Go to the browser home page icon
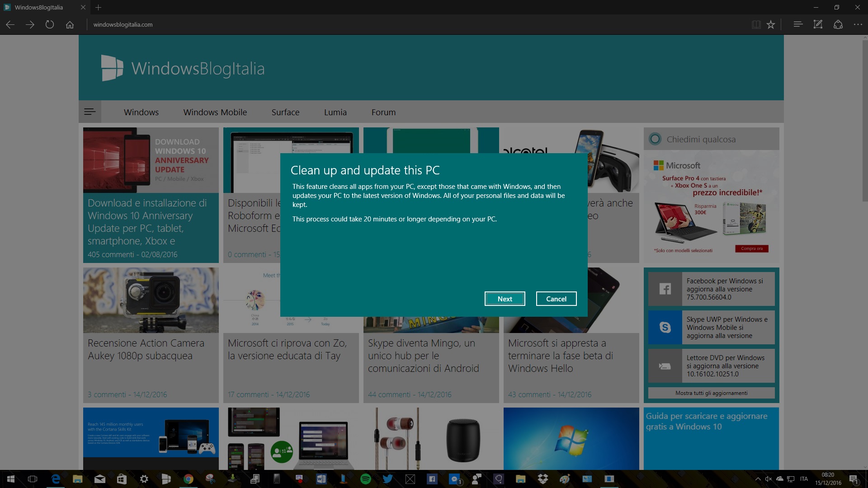868x488 pixels. [x=70, y=24]
